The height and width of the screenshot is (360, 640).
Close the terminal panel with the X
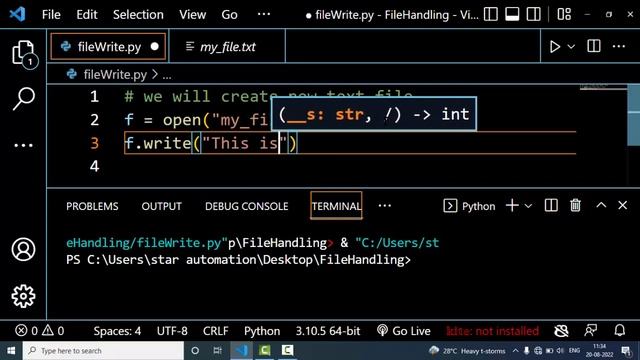click(x=622, y=205)
